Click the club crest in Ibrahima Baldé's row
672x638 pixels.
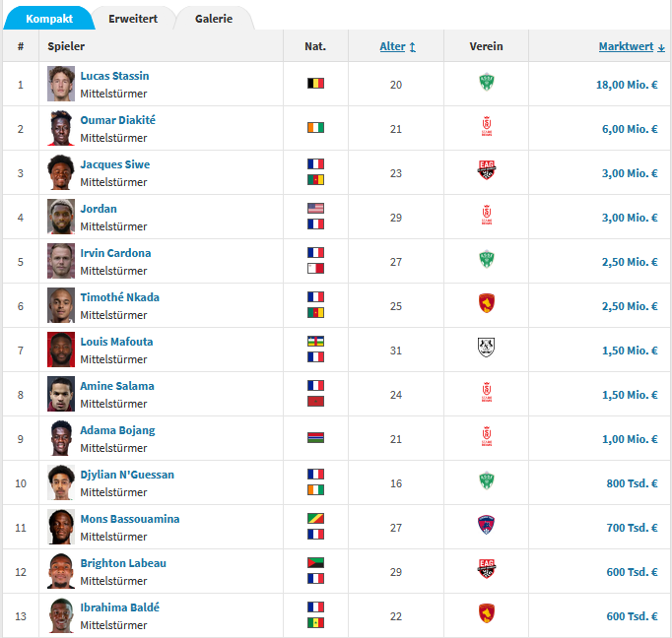[x=486, y=615]
